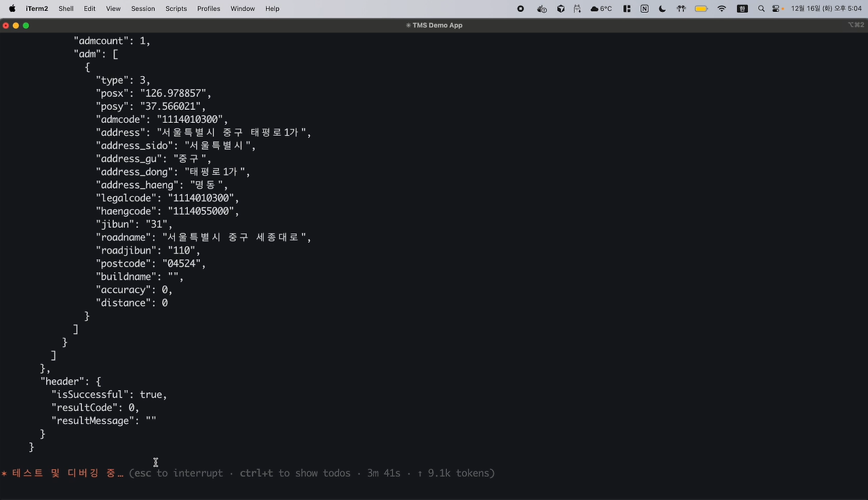Click the "esc to interrupt" hint
This screenshot has width=868, height=500.
click(178, 474)
